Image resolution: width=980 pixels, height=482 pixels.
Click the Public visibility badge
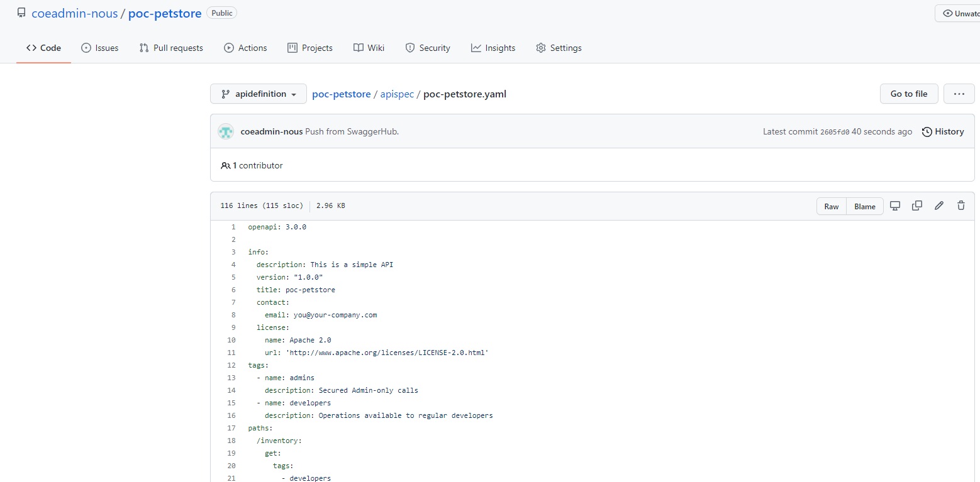click(x=222, y=13)
